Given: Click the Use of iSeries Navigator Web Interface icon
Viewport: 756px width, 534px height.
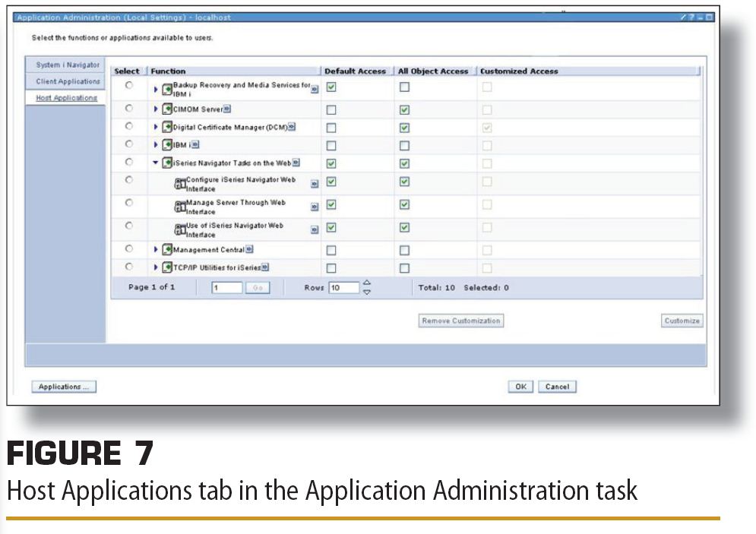Looking at the screenshot, I should pos(180,229).
